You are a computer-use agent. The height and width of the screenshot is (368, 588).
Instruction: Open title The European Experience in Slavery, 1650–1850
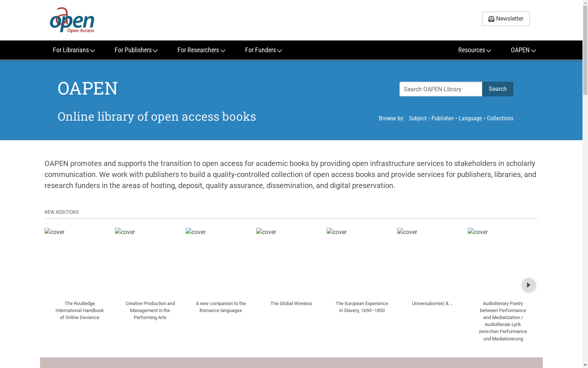pyautogui.click(x=362, y=307)
